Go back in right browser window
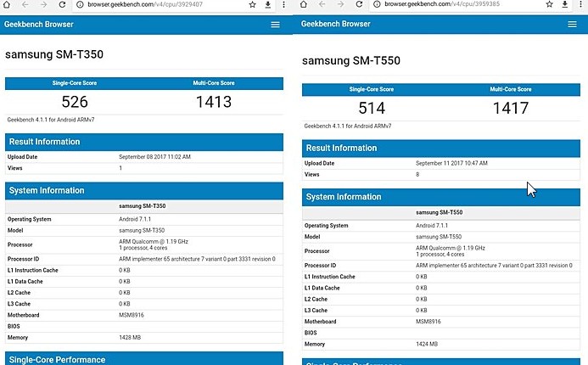 (x=322, y=4)
